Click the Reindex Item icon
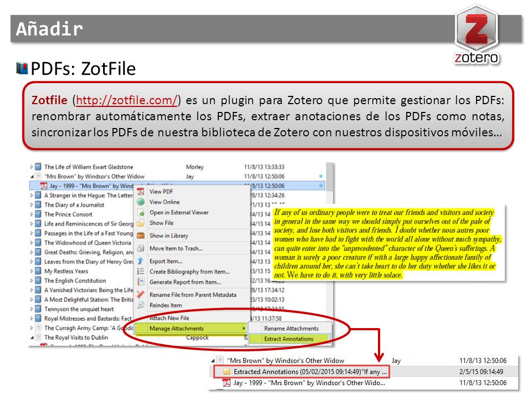The image size is (532, 399). coord(140,305)
